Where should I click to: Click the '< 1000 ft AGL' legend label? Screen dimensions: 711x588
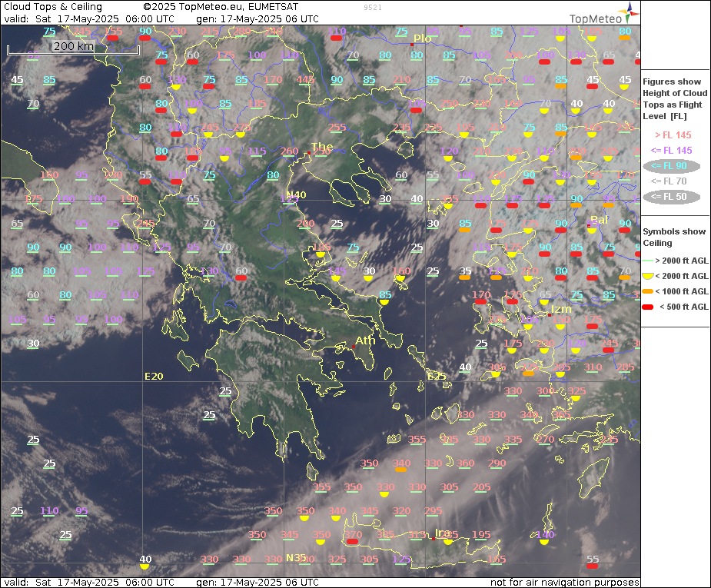(682, 291)
